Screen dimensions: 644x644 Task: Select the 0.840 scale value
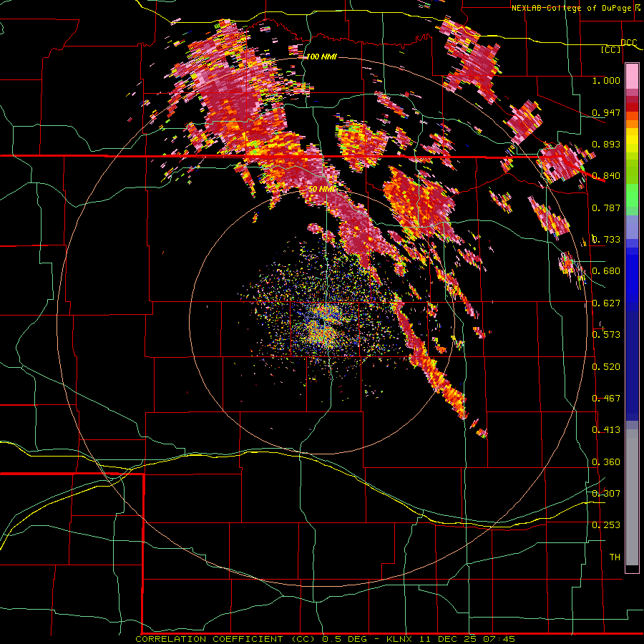(606, 176)
